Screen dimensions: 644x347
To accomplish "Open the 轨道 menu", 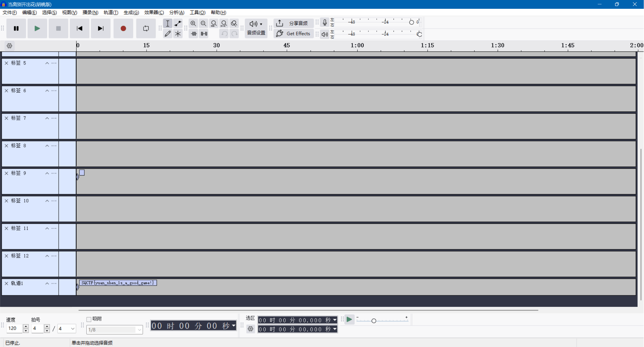I will (111, 13).
